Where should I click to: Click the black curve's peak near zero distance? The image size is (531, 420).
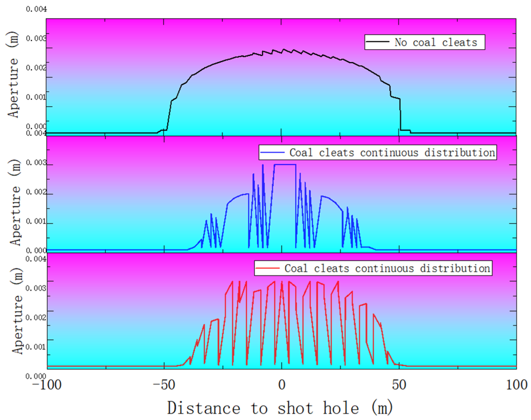point(283,49)
